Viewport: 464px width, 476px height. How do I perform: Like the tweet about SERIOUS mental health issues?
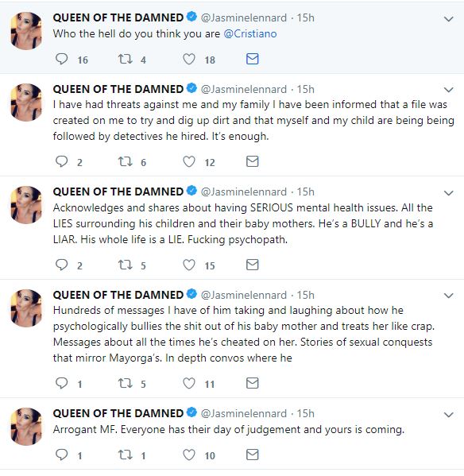point(189,265)
